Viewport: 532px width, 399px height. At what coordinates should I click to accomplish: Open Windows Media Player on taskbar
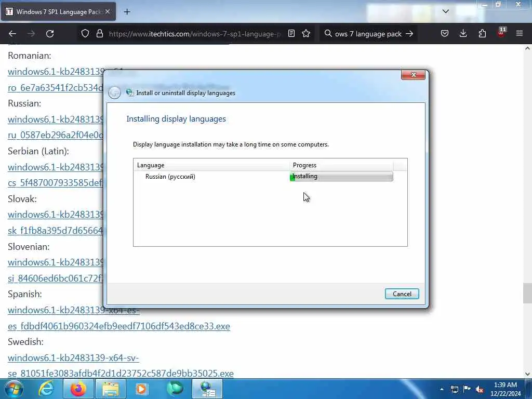[x=141, y=389]
